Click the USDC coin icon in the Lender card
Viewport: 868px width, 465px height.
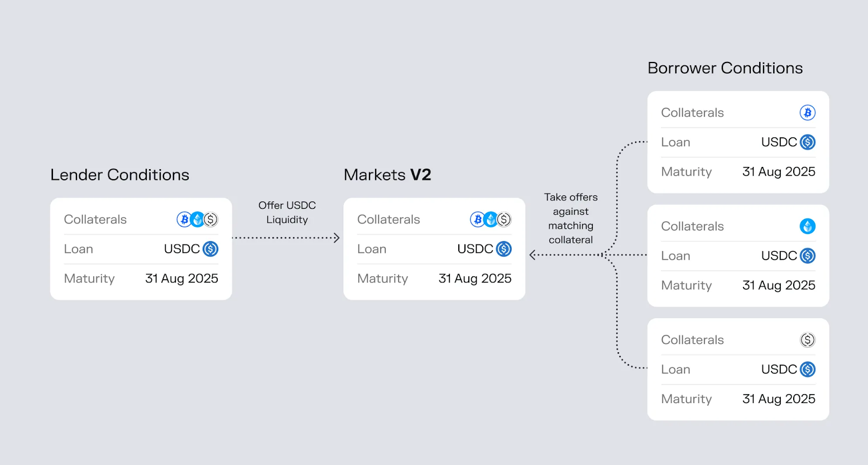[210, 249]
